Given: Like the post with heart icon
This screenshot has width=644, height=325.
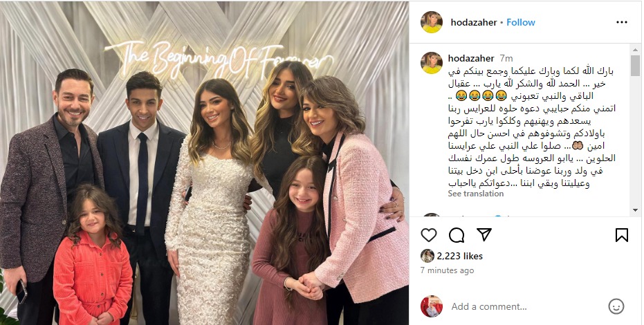Looking at the screenshot, I should [x=429, y=235].
